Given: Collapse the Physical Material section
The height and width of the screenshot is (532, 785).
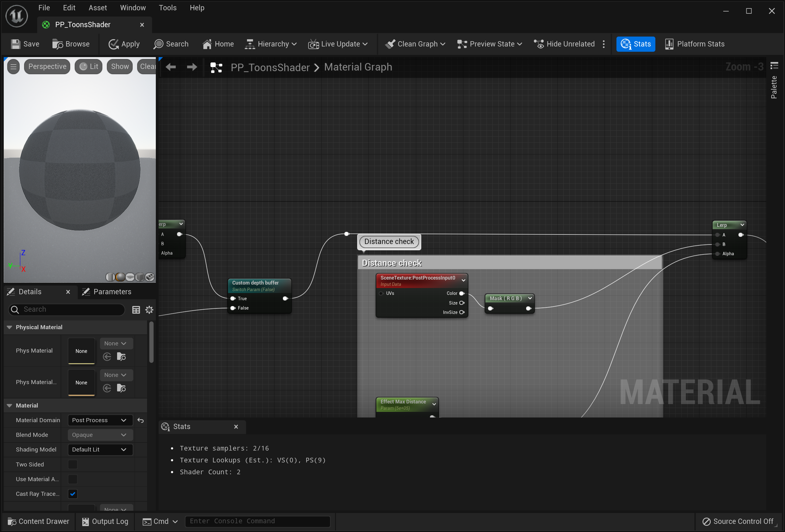Looking at the screenshot, I should tap(9, 327).
